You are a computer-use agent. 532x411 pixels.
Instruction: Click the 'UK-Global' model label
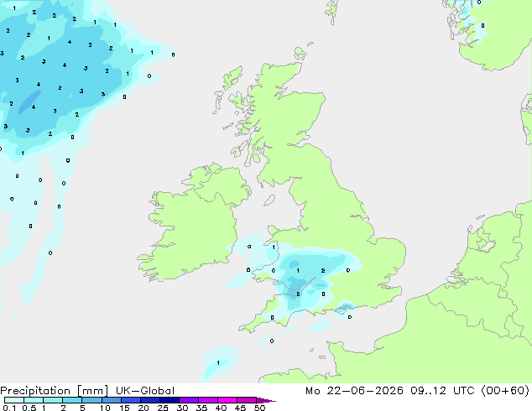(145, 391)
